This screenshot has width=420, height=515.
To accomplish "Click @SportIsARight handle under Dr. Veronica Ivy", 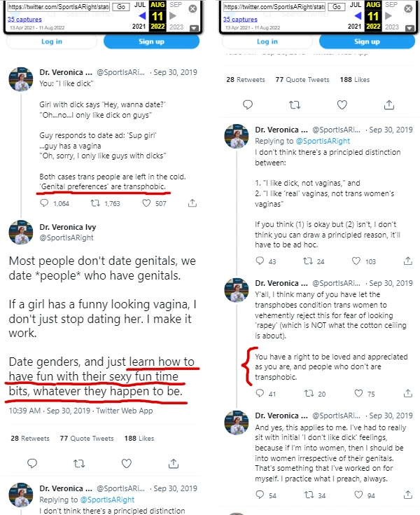I will [63, 238].
